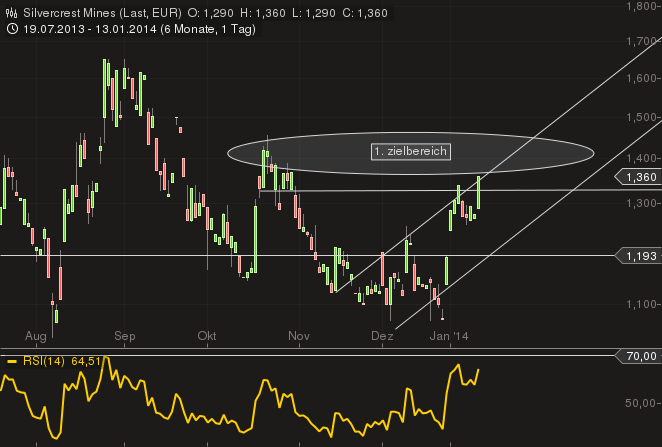Click the Dez label on time axis
This screenshot has height=447, width=662.
pyautogui.click(x=382, y=336)
